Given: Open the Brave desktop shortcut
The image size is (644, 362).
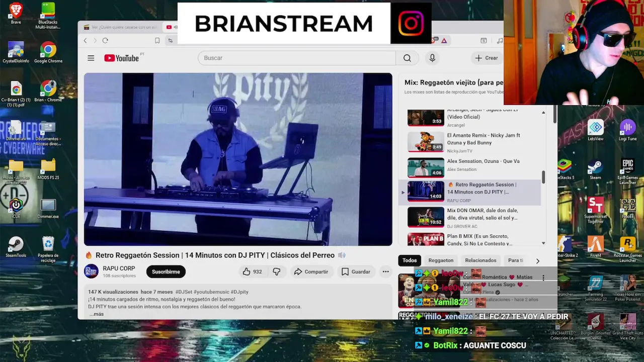Looking at the screenshot, I should coord(16,13).
